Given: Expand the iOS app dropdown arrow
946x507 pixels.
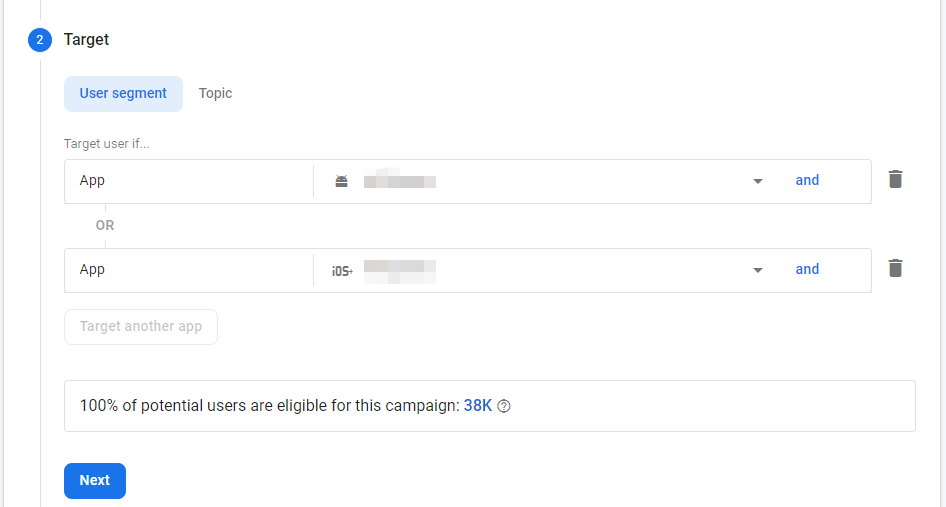Looking at the screenshot, I should click(758, 270).
